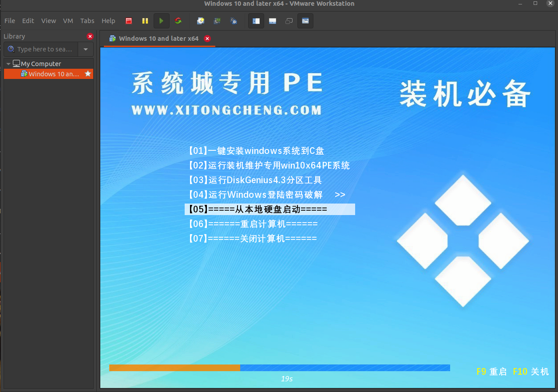The width and height of the screenshot is (558, 392).
Task: Click the revert to snapshot icon
Action: point(217,21)
